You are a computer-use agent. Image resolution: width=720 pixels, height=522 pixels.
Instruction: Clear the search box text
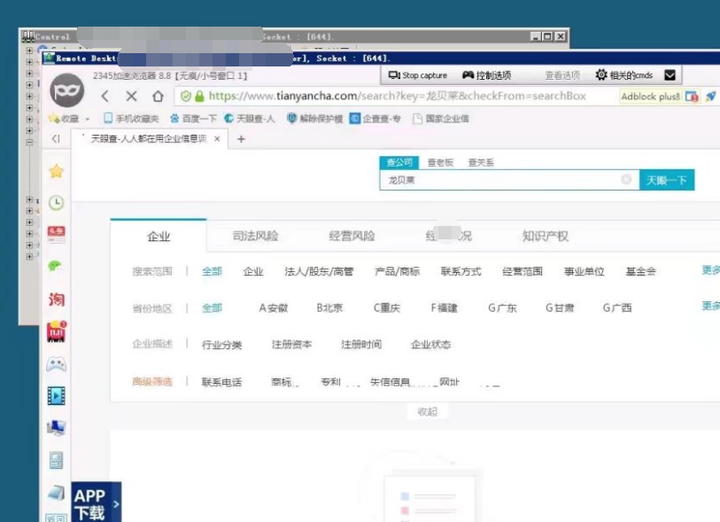626,180
